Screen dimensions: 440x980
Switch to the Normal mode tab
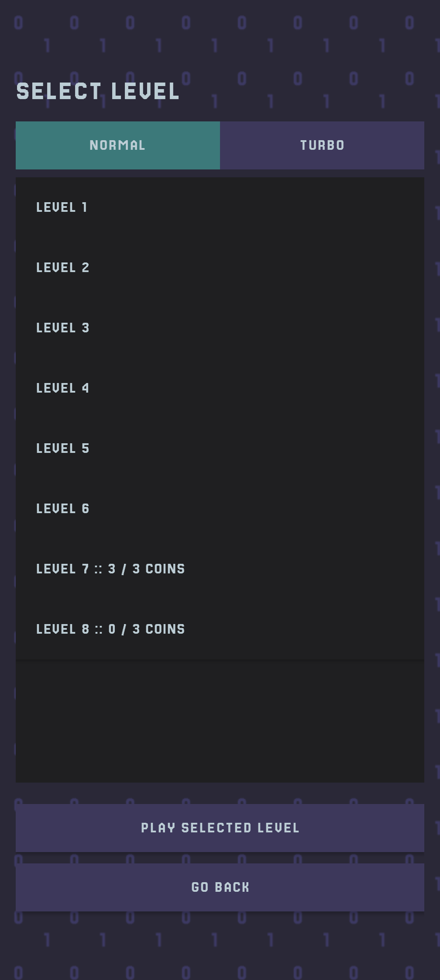pos(117,145)
